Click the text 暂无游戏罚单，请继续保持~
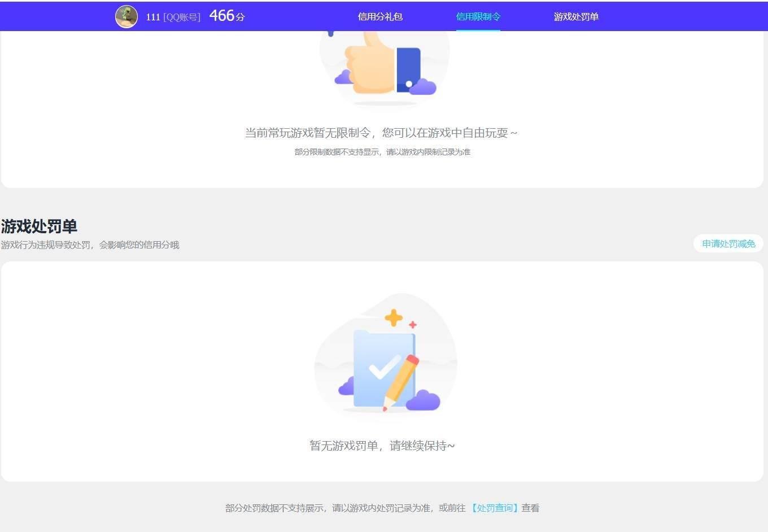 [x=382, y=446]
